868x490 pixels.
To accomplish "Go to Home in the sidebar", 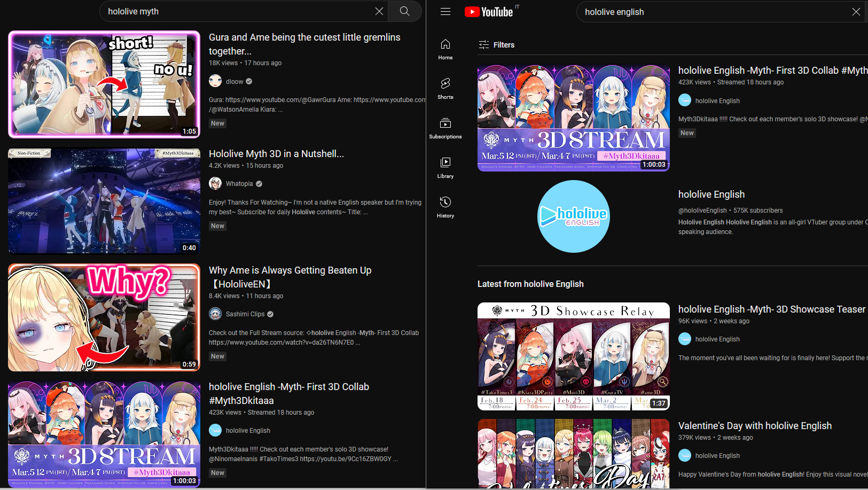I will pyautogui.click(x=445, y=49).
